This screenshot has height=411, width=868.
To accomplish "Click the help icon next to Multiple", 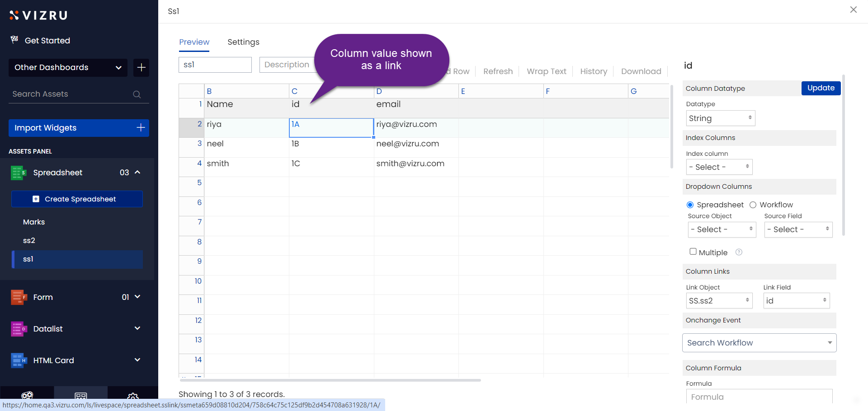I will click(739, 252).
